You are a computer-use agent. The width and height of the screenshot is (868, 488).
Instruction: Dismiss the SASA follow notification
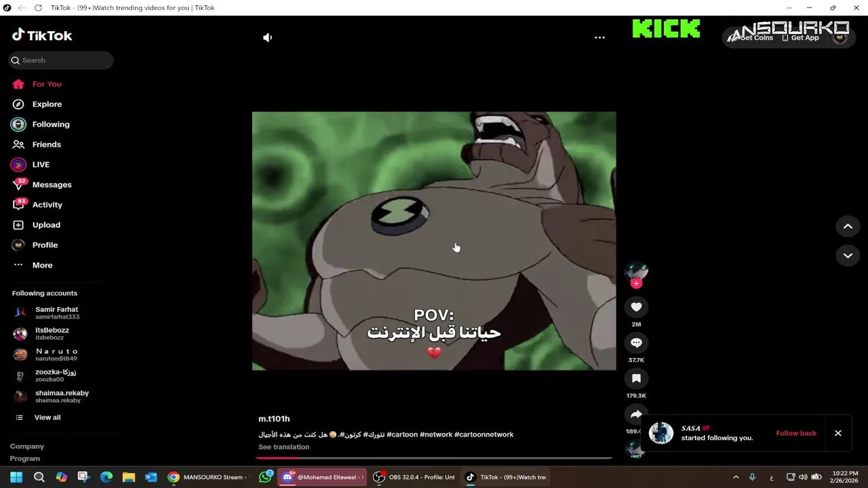coord(838,433)
